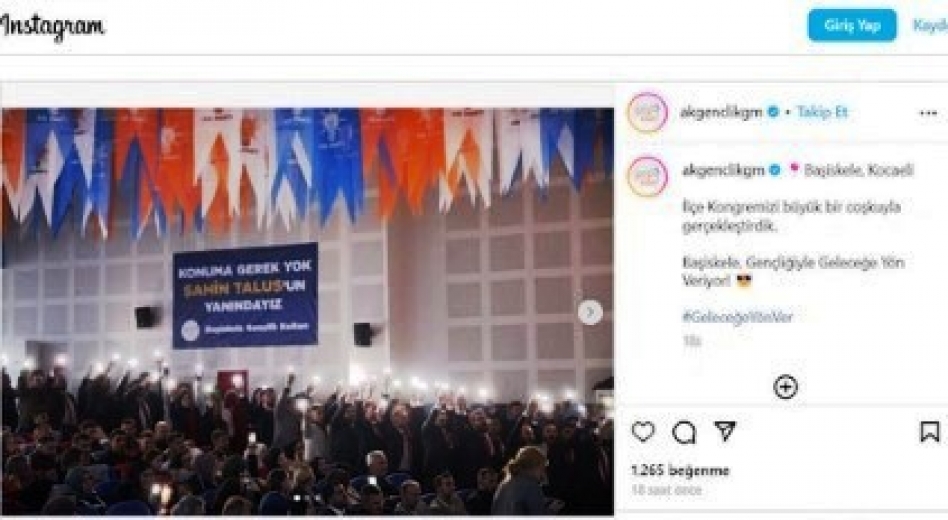Open akgenclikgm avatar in post header
Image resolution: width=948 pixels, height=520 pixels.
coord(647,112)
